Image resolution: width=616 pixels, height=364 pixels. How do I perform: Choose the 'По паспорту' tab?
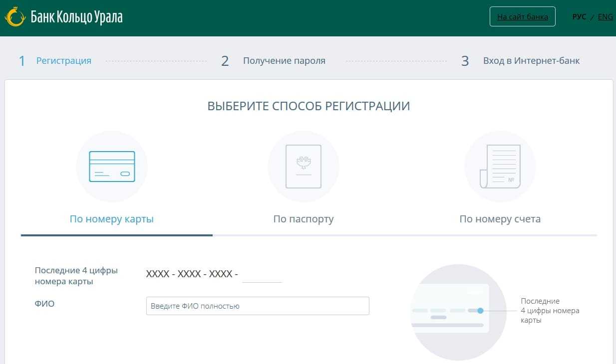(x=304, y=219)
